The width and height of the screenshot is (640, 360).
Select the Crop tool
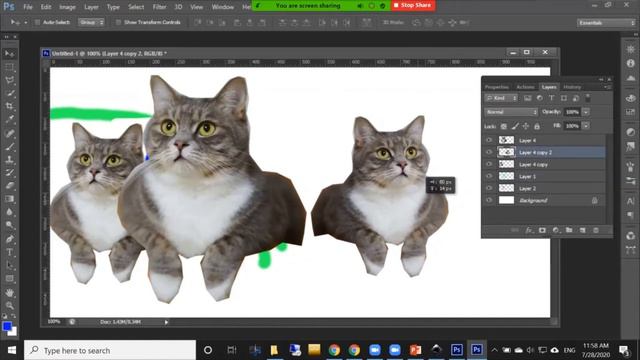9,106
